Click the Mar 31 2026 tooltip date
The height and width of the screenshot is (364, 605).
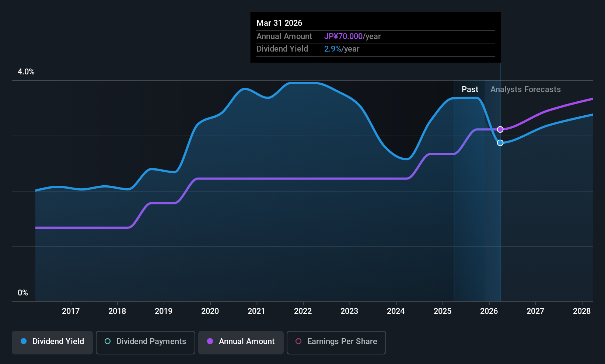pos(279,23)
